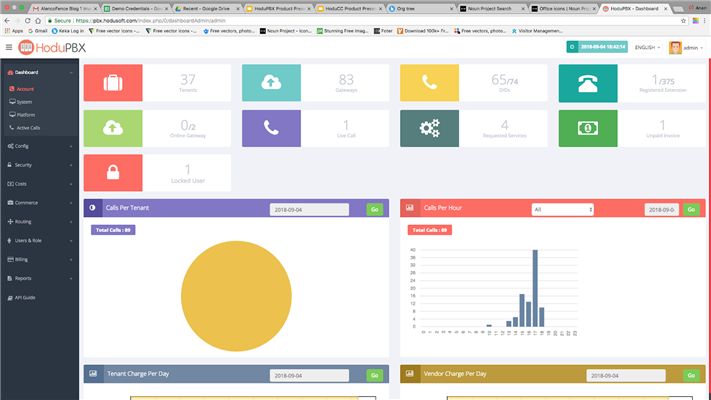Screen dimensions: 711x400
Task: Open the Registered Extension telephone tile icon
Action: [x=588, y=83]
